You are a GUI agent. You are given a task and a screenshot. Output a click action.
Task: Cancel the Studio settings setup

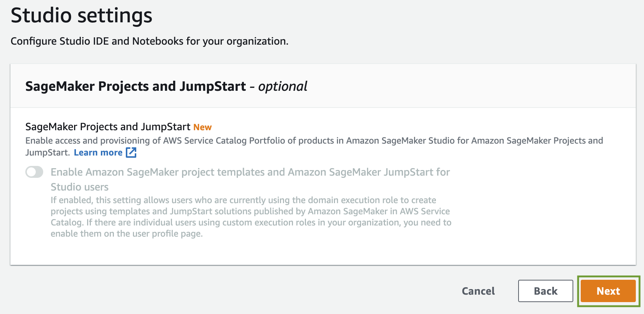tap(478, 291)
